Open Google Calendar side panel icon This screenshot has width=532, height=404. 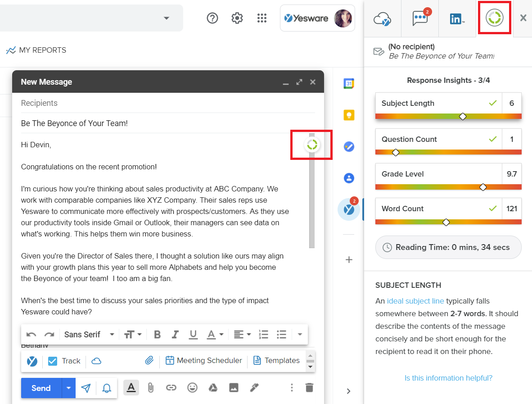tap(349, 83)
